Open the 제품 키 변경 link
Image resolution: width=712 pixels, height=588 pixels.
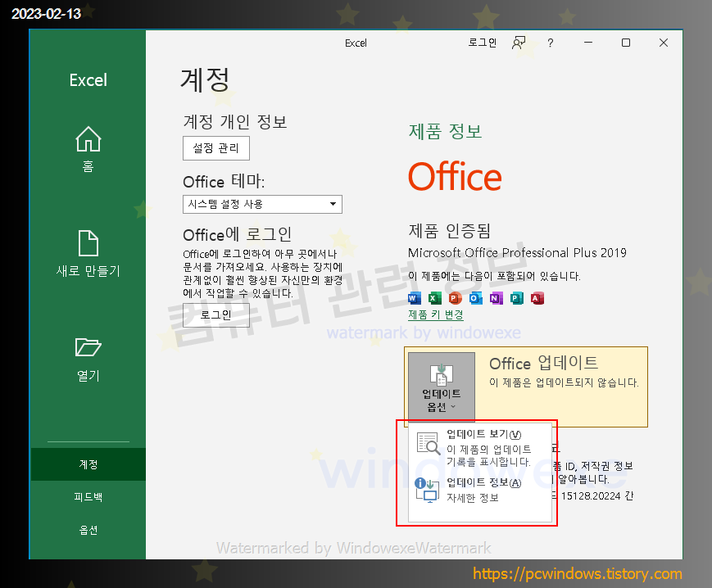click(435, 314)
